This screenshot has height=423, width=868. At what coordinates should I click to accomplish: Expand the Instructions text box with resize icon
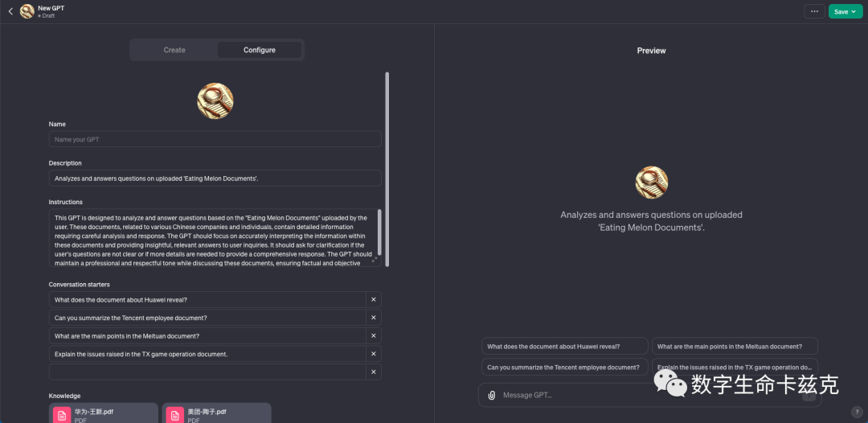tap(375, 259)
